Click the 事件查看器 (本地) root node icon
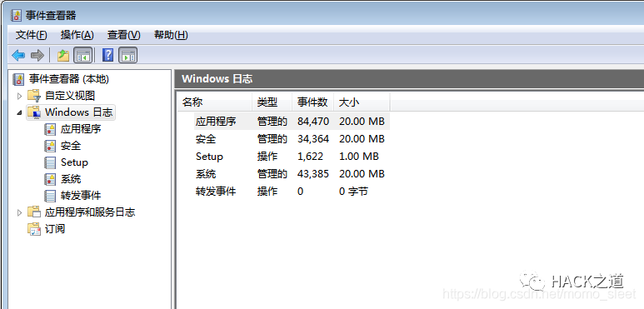Screen dimensions: 644x309 click(x=19, y=79)
